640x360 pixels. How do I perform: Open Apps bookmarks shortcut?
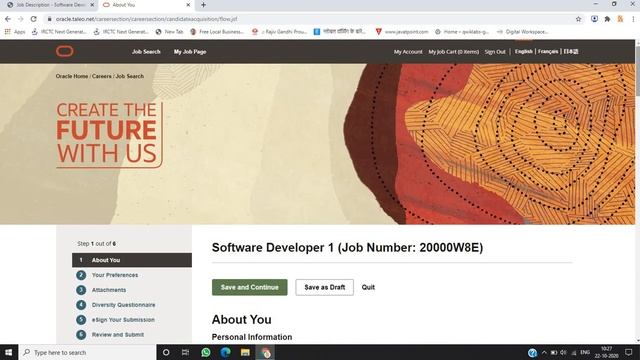click(15, 31)
